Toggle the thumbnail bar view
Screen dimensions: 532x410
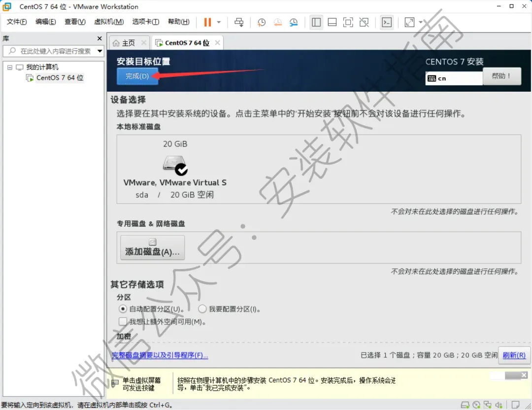click(x=332, y=22)
